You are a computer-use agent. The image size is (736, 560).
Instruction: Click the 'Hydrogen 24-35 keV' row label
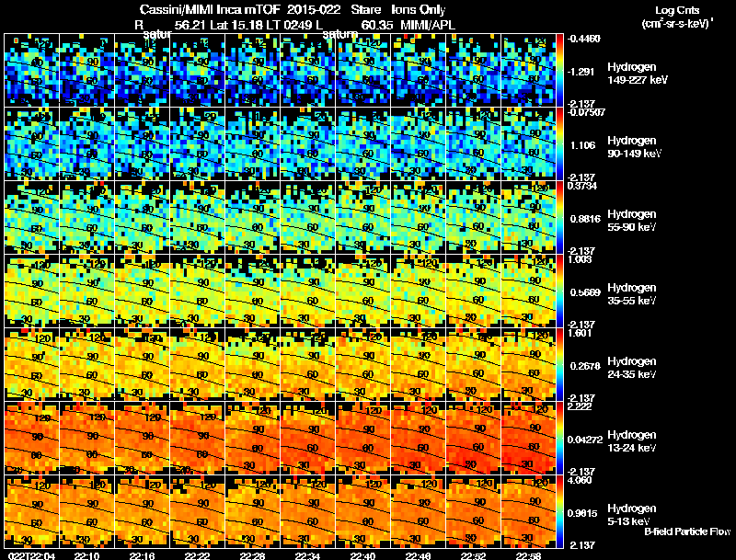tap(632, 368)
